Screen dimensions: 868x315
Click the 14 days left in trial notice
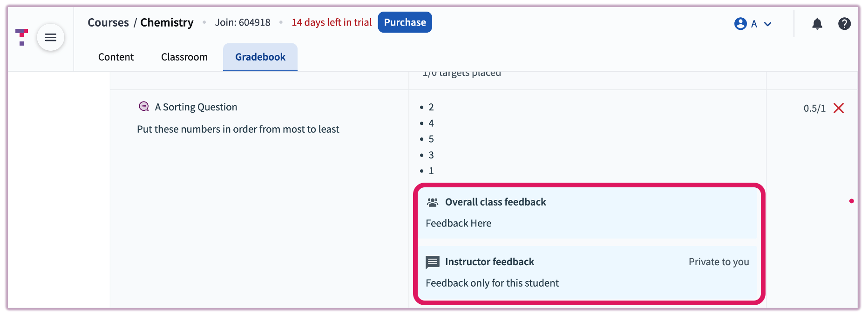332,22
